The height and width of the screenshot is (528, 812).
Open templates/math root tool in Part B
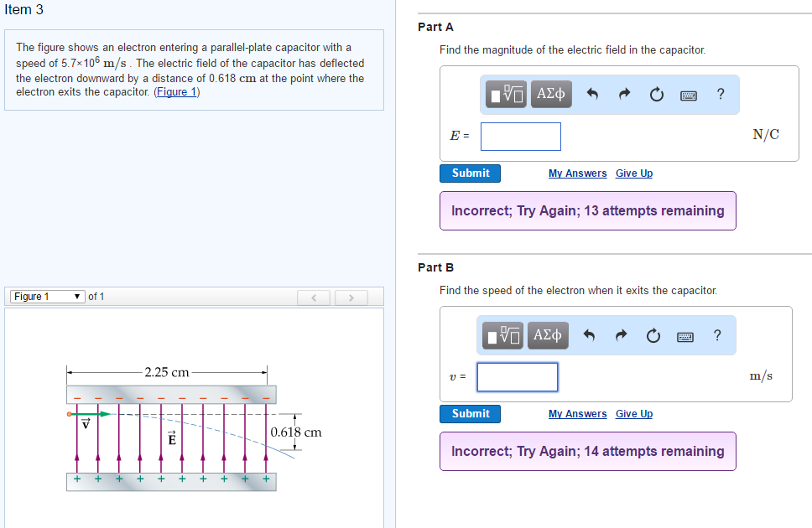click(x=502, y=335)
